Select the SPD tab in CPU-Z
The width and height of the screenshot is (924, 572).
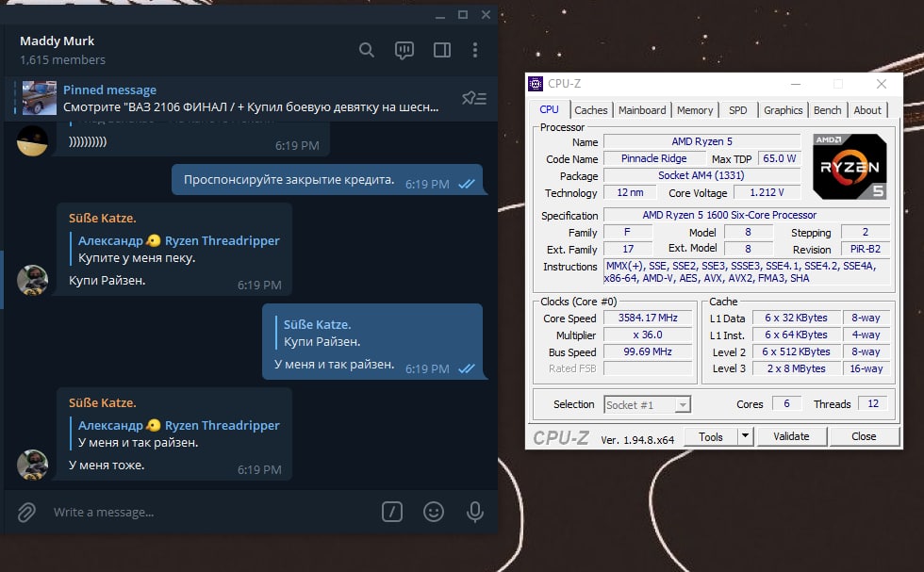point(737,110)
